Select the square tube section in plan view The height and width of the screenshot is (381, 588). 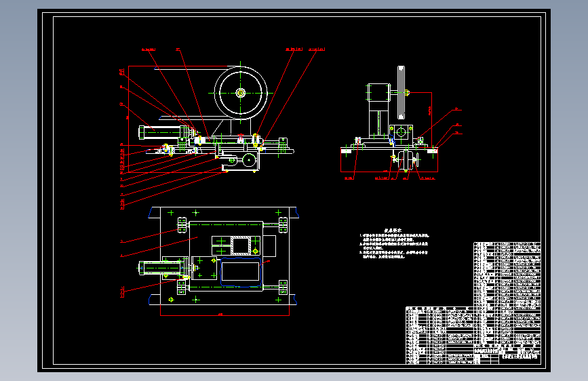[241, 245]
